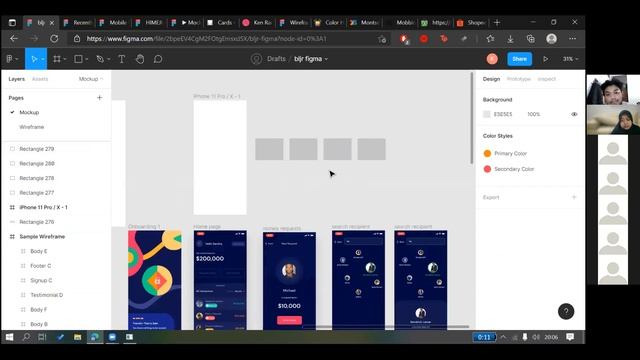Click the Share button
The image size is (640, 360).
tap(520, 59)
